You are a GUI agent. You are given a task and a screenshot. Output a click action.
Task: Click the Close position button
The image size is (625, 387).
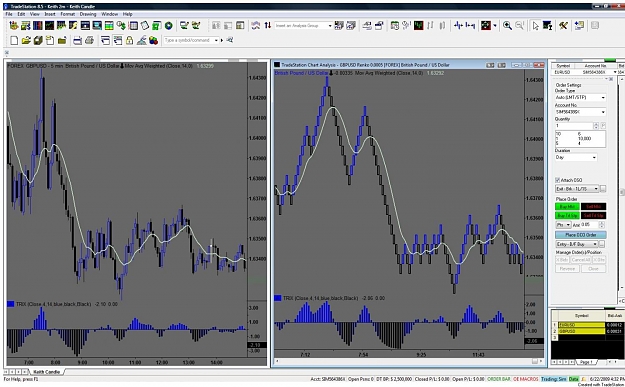tap(593, 269)
